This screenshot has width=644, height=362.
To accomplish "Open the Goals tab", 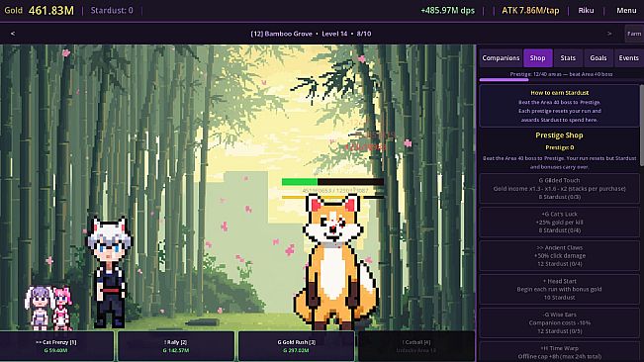I will pos(598,58).
